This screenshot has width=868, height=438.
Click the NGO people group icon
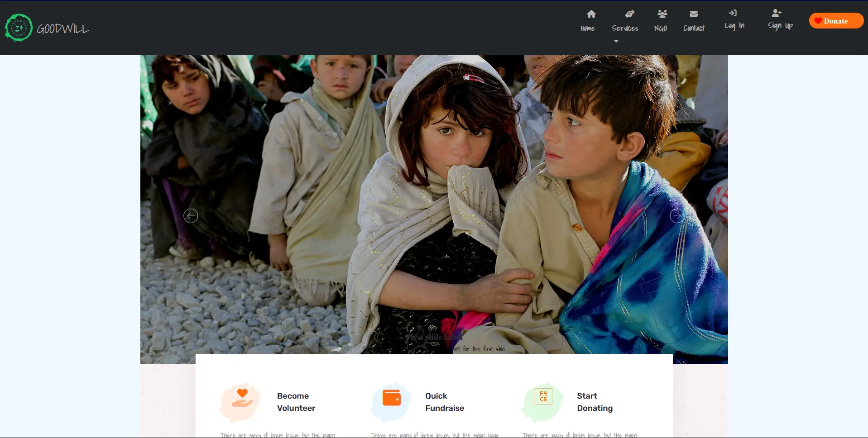click(662, 14)
